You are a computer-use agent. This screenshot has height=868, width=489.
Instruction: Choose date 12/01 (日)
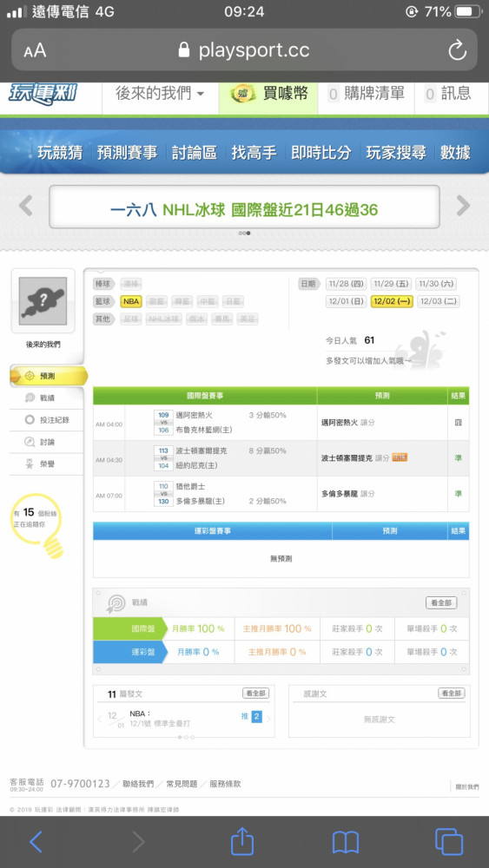(x=346, y=302)
